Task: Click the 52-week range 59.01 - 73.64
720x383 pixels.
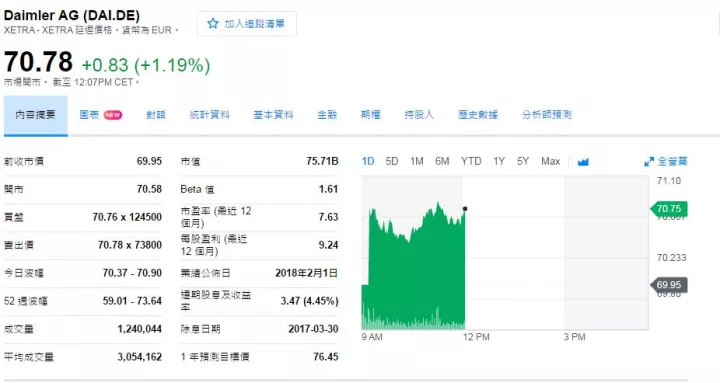Action: [132, 301]
